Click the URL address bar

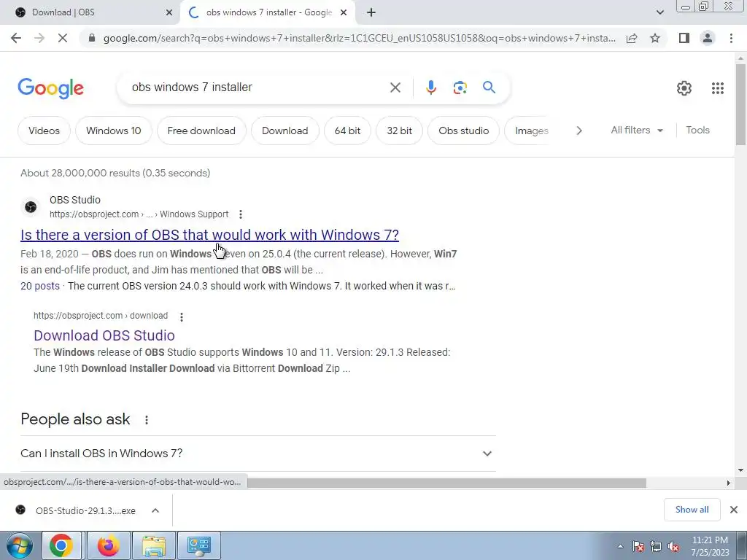point(359,38)
